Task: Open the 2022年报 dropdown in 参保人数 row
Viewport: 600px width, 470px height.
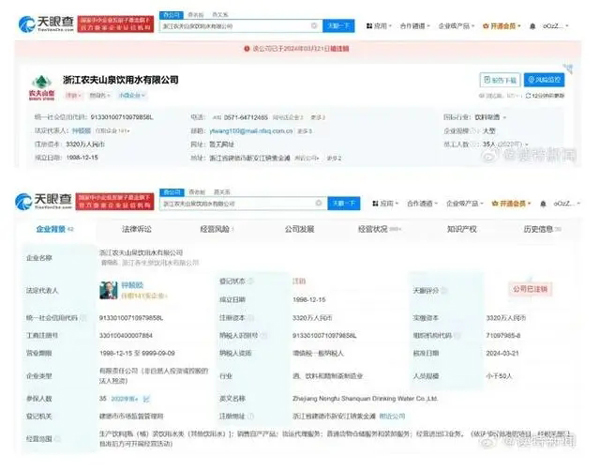Action: [x=124, y=399]
